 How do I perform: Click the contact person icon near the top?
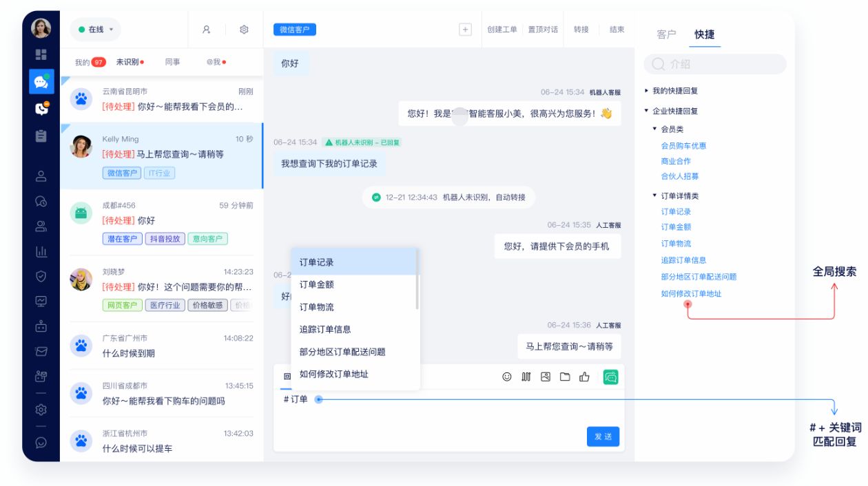click(x=206, y=30)
